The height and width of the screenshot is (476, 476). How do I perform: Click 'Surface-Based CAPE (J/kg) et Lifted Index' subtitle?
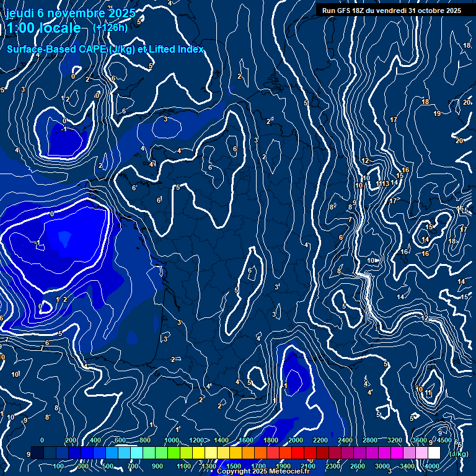(105, 49)
